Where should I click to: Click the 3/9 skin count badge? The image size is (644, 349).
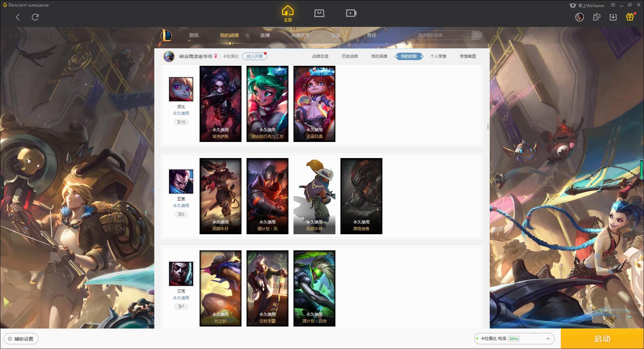(x=181, y=214)
